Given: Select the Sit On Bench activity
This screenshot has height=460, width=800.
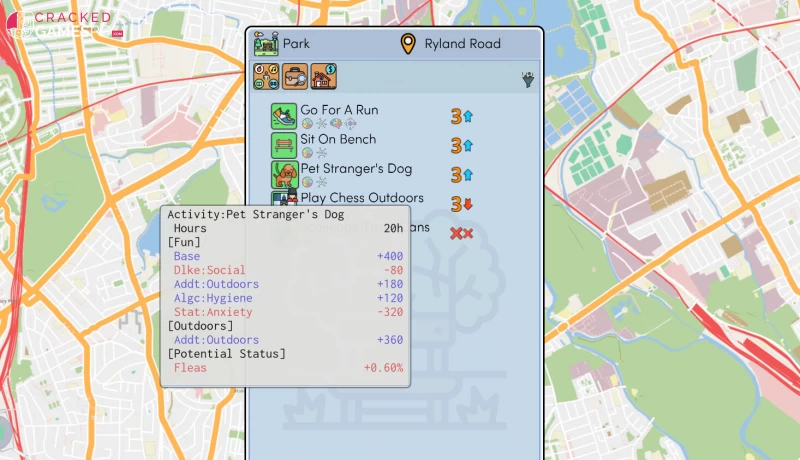Looking at the screenshot, I should (x=338, y=139).
